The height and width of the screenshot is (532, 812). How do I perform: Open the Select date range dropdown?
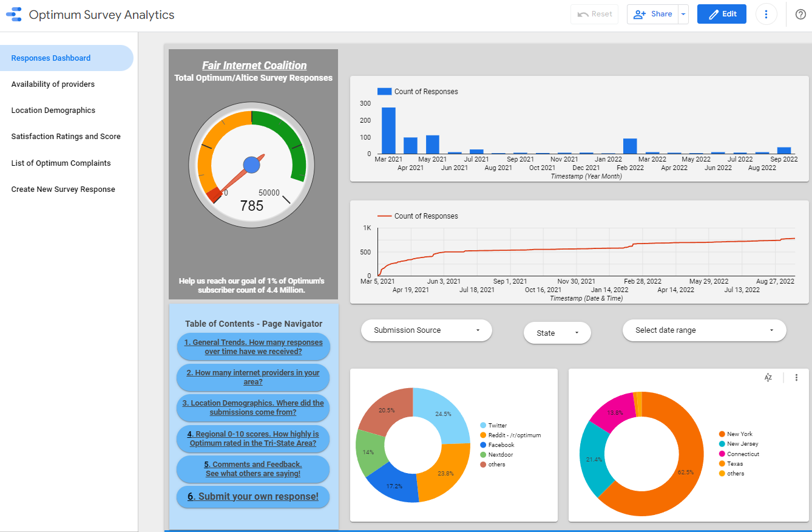(704, 330)
